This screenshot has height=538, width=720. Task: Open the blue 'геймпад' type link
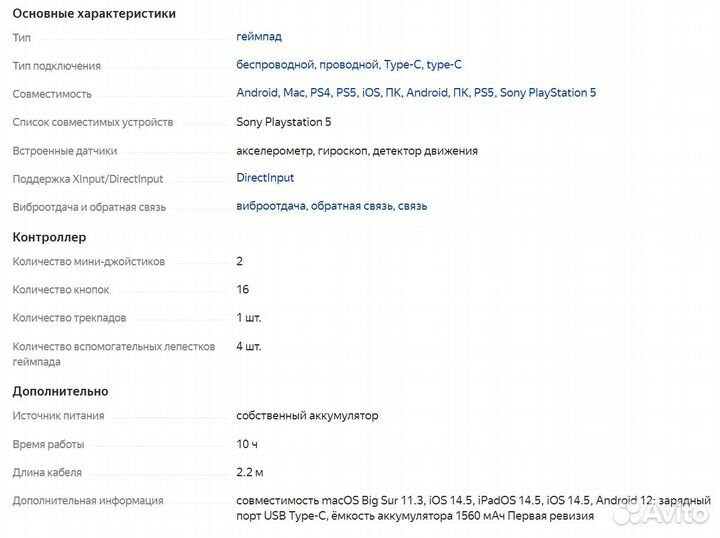click(259, 37)
